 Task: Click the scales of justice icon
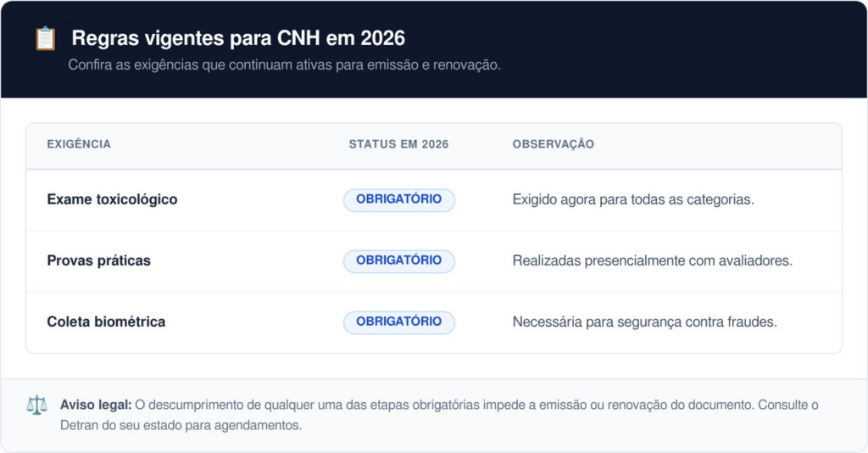point(37,405)
